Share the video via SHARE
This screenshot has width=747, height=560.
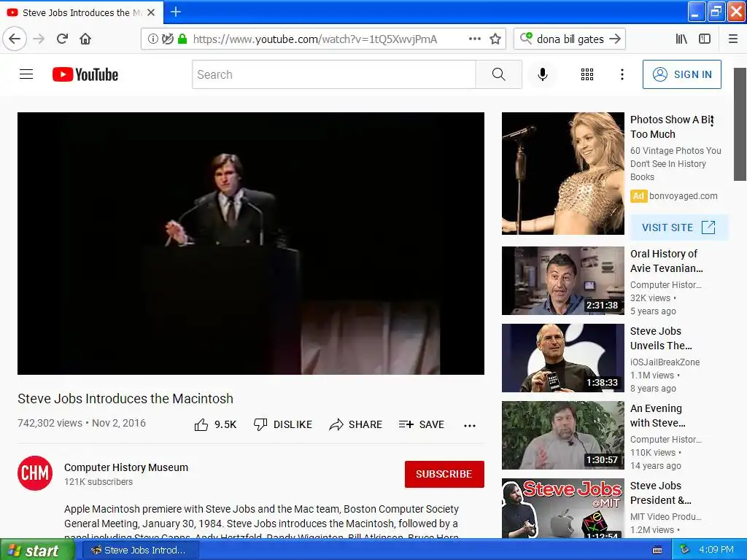click(x=356, y=424)
